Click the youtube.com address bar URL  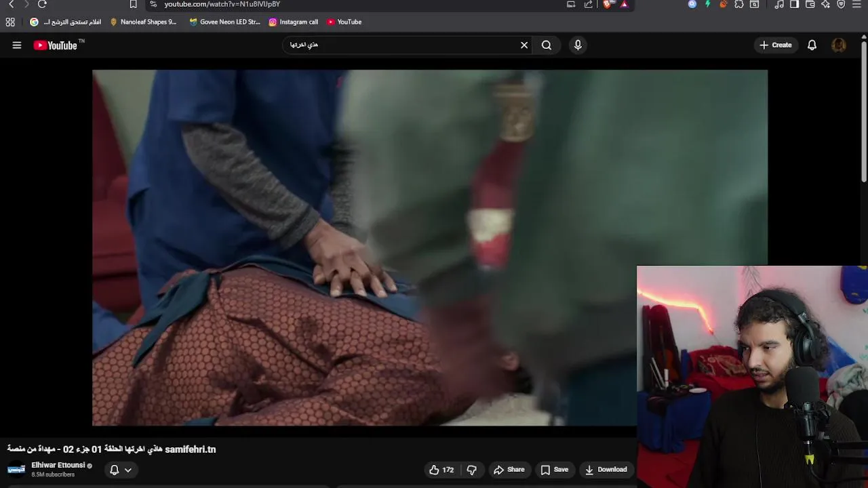click(222, 4)
